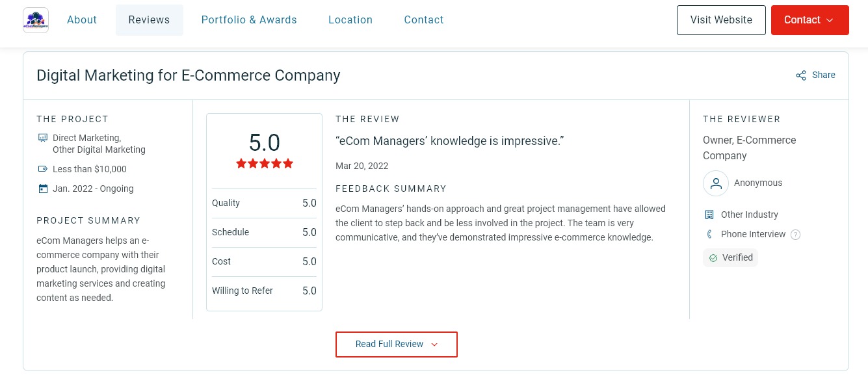Screen dimensions: 868x377
Task: Click the Share network icon
Action: (801, 75)
